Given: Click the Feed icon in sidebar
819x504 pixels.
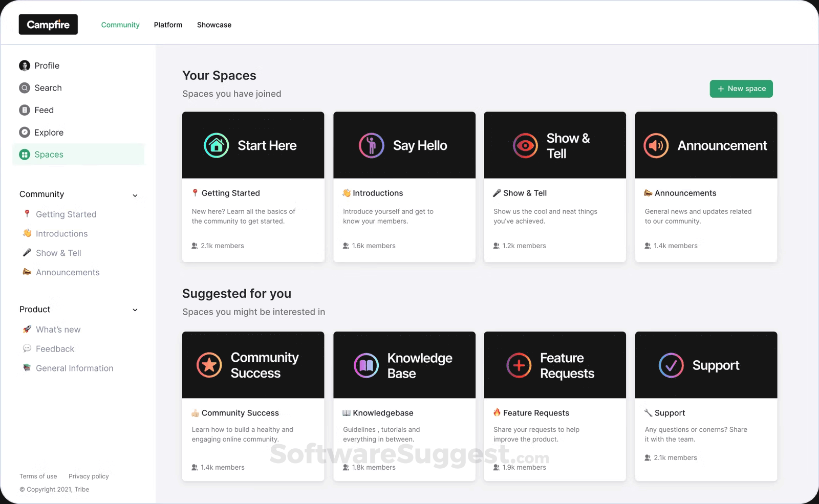Looking at the screenshot, I should [25, 110].
